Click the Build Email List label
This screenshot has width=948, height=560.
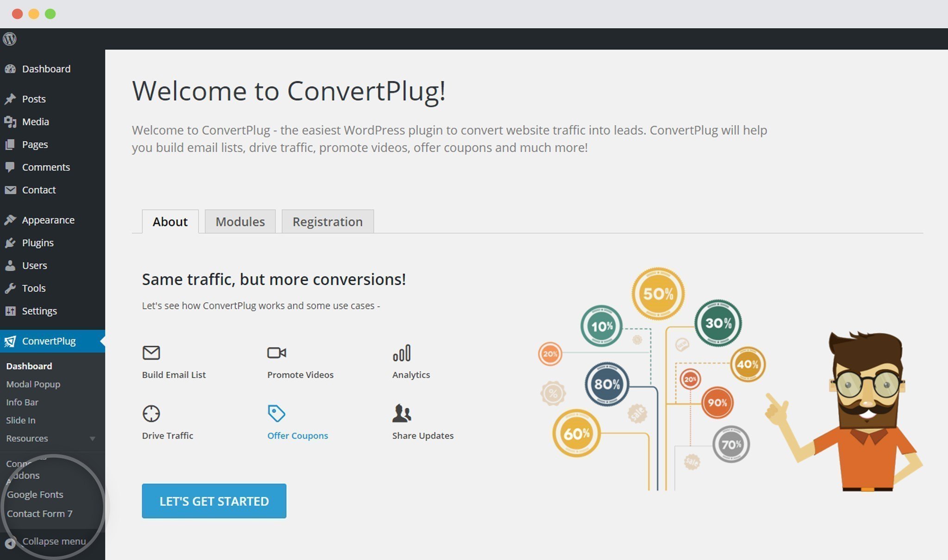point(174,375)
